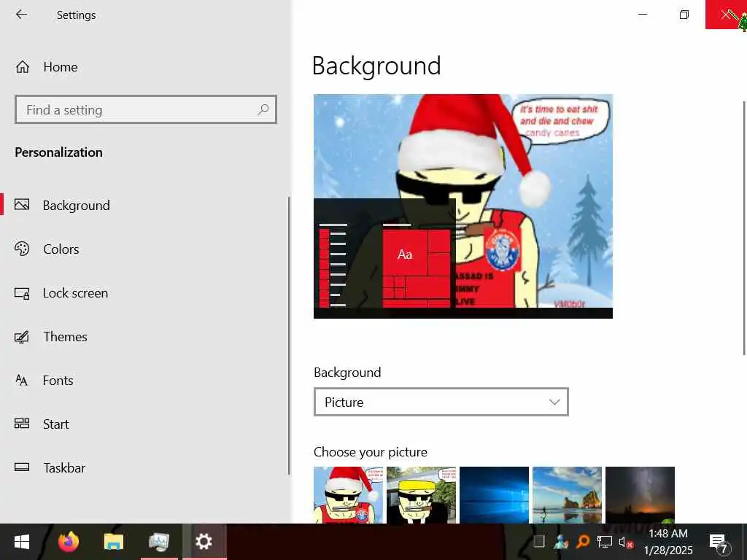Expand the Background type dropdown showing Picture
747x560 pixels.
point(441,402)
